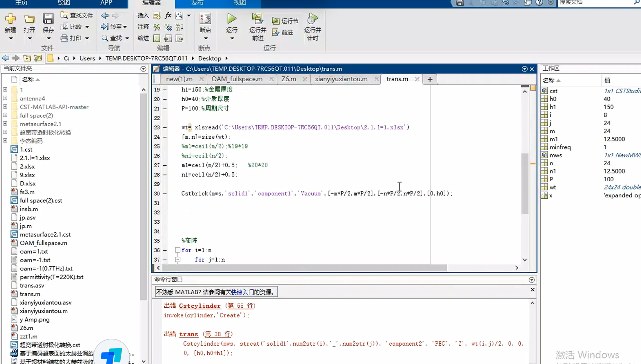This screenshot has height=364, width=641.
Task: Click the Print (打印) tool
Action: 75,38
